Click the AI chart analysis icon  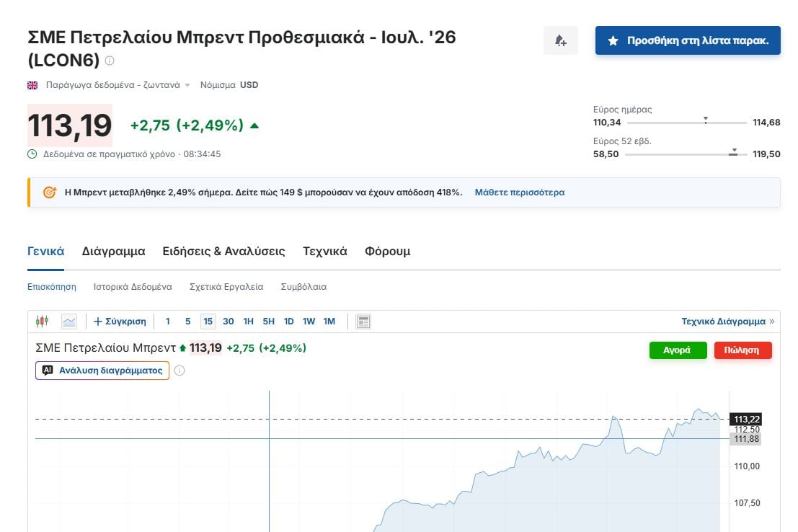pos(46,370)
